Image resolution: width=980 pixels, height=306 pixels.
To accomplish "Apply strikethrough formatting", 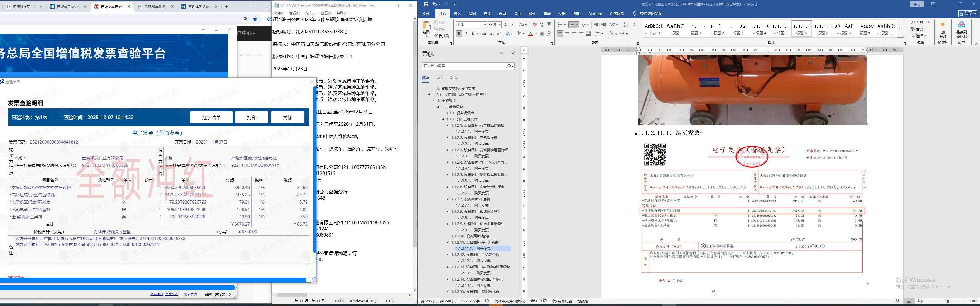I will [x=485, y=34].
